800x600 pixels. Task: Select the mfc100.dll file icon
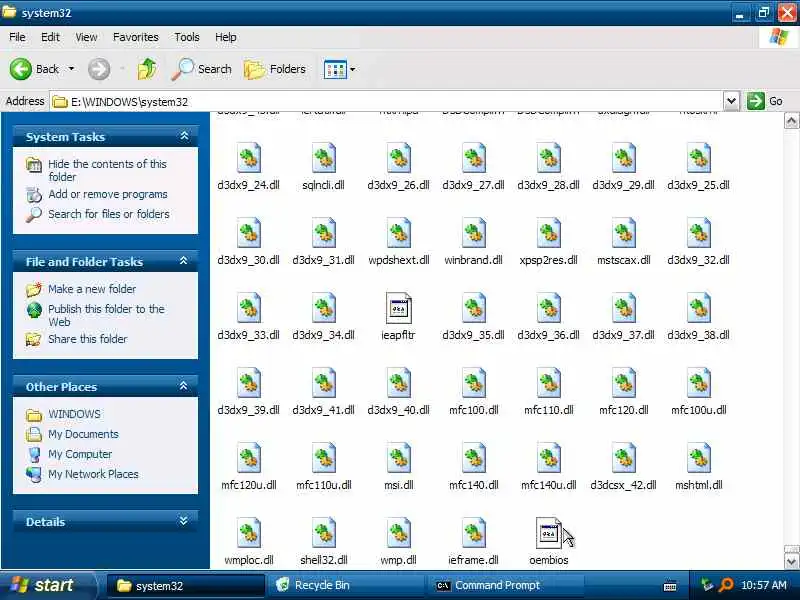click(474, 383)
